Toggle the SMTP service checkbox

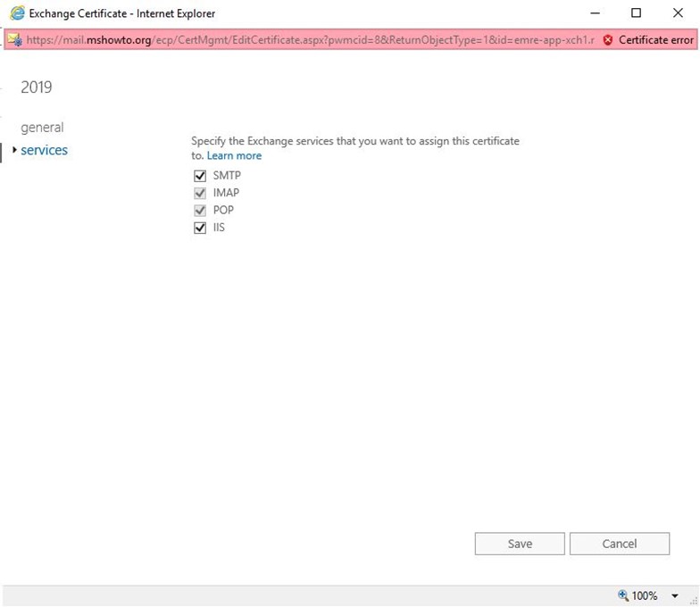coord(200,176)
